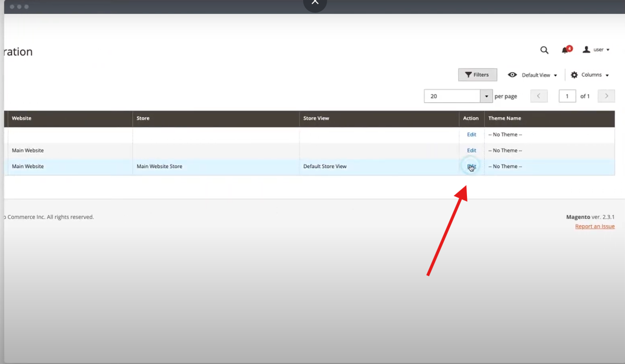
Task: Click Edit for Default Store View row
Action: pyautogui.click(x=471, y=166)
